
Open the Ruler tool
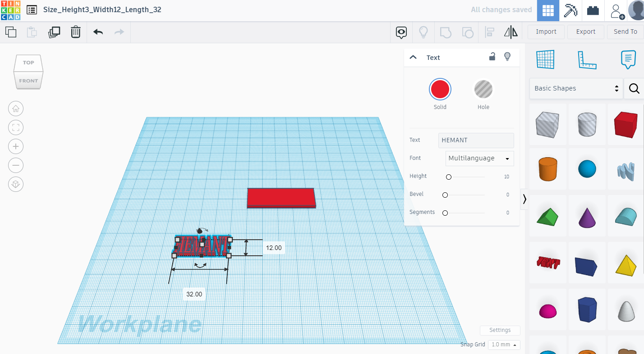[x=587, y=59]
